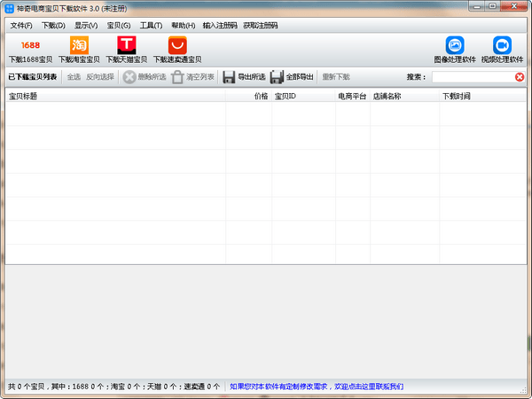This screenshot has width=532, height=399.
Task: Open the 视频处理软件 video tool
Action: [x=502, y=45]
